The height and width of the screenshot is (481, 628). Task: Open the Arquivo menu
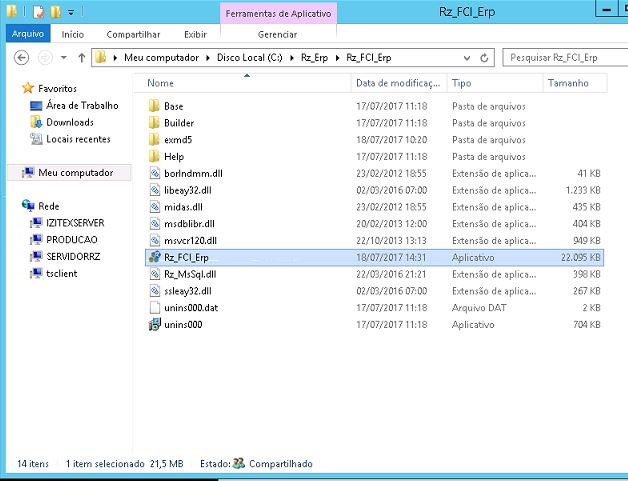coord(28,34)
